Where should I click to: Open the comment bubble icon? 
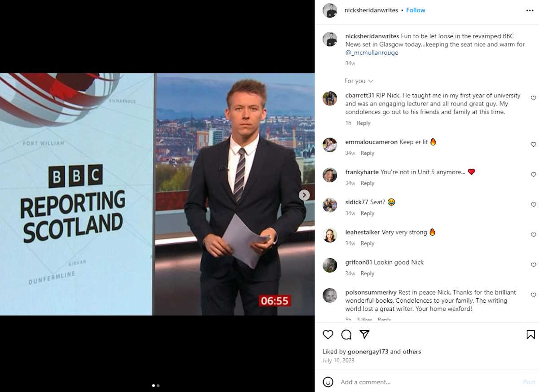[x=346, y=335]
